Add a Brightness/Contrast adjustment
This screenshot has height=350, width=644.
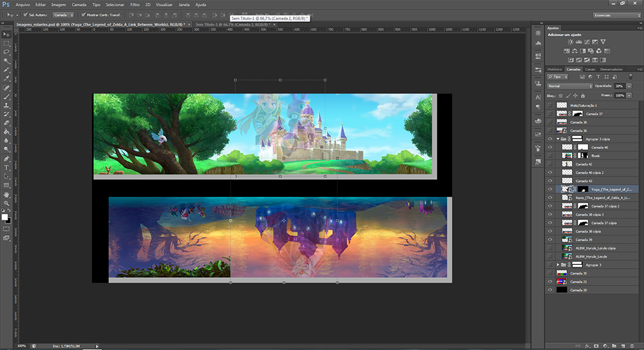tap(571, 42)
